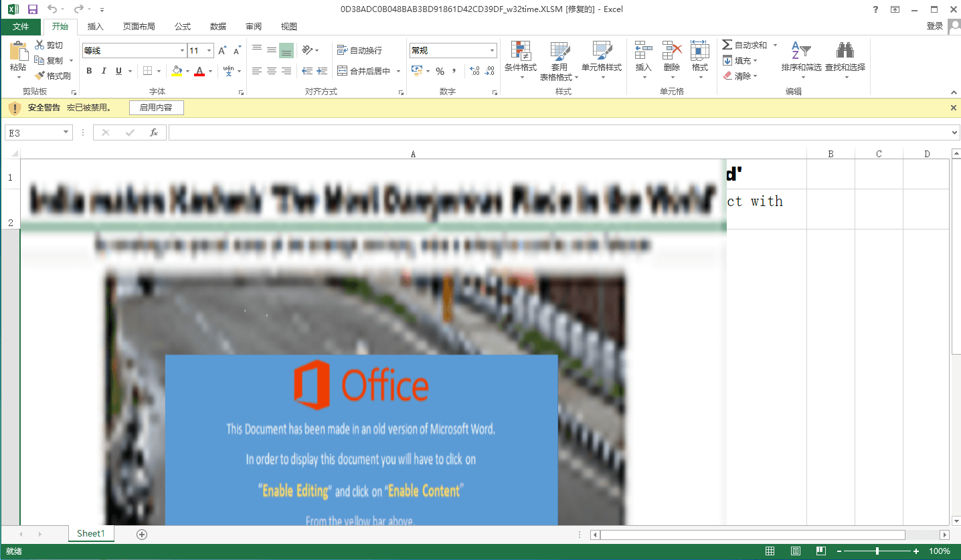Click the Save icon in quick access toolbar
The height and width of the screenshot is (560, 961).
coord(32,9)
